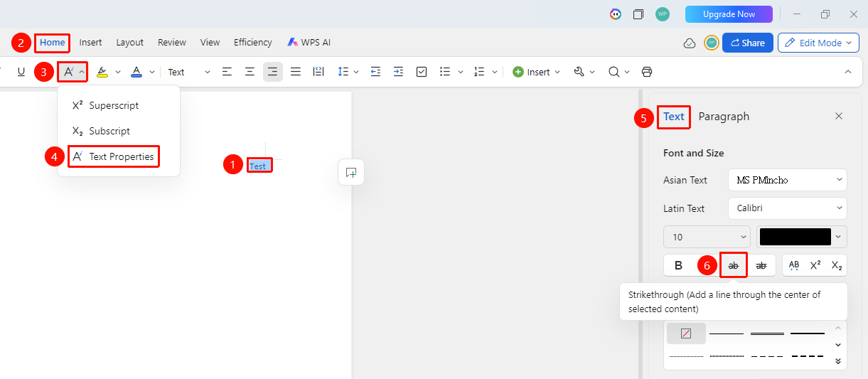The image size is (868, 379).
Task: Select the no-underline style option
Action: point(686,333)
